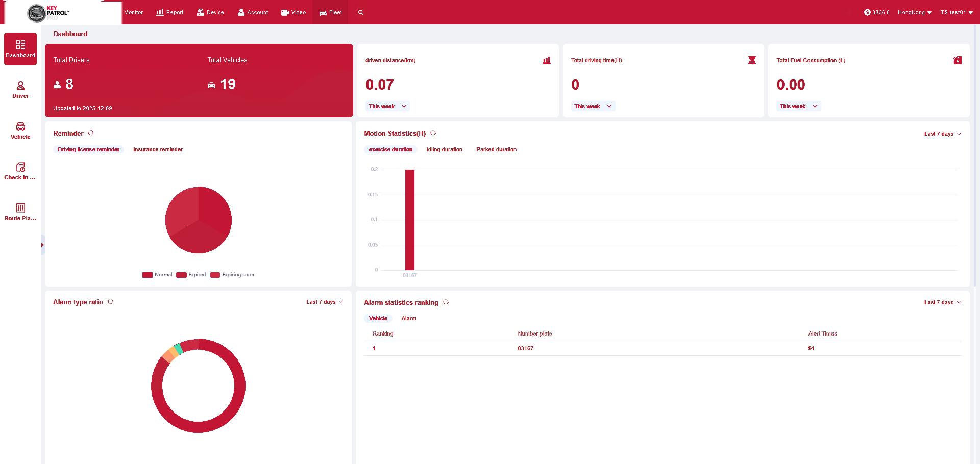Screen dimensions: 980x464
Task: Select Driving license reminder tab
Action: pyautogui.click(x=88, y=149)
